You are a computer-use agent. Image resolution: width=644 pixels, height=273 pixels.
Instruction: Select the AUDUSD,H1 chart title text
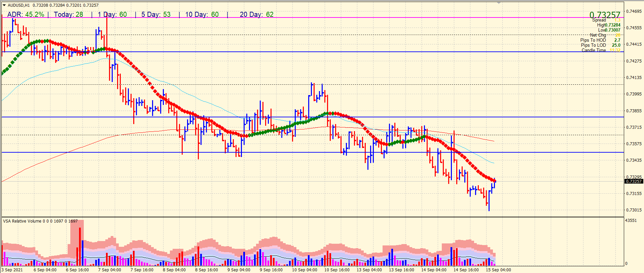[19, 5]
